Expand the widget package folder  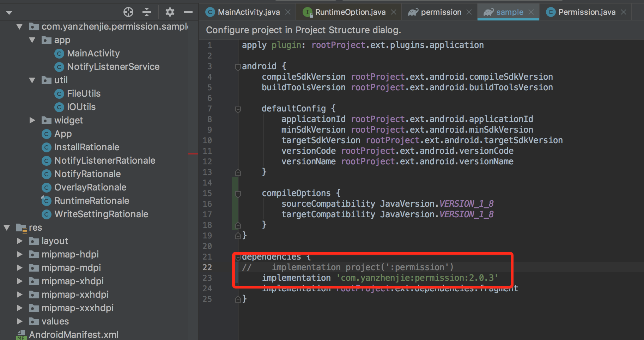(32, 120)
